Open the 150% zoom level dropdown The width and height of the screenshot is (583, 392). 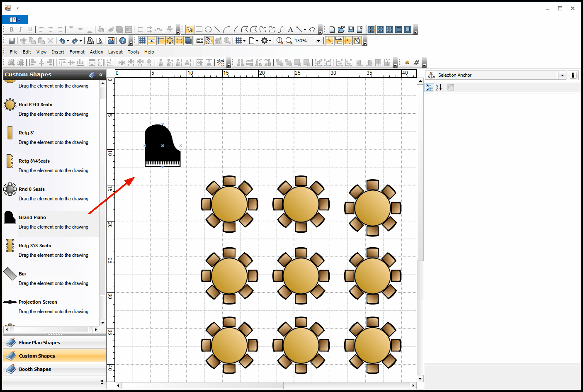click(x=318, y=41)
